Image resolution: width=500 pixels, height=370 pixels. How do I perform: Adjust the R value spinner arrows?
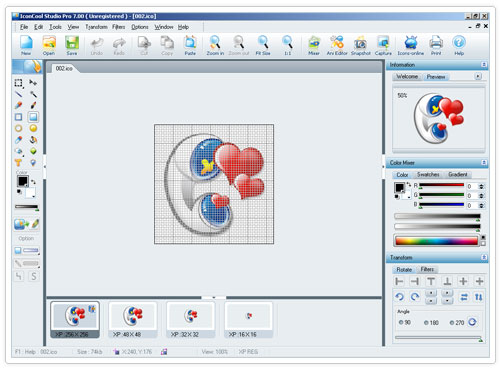(481, 186)
